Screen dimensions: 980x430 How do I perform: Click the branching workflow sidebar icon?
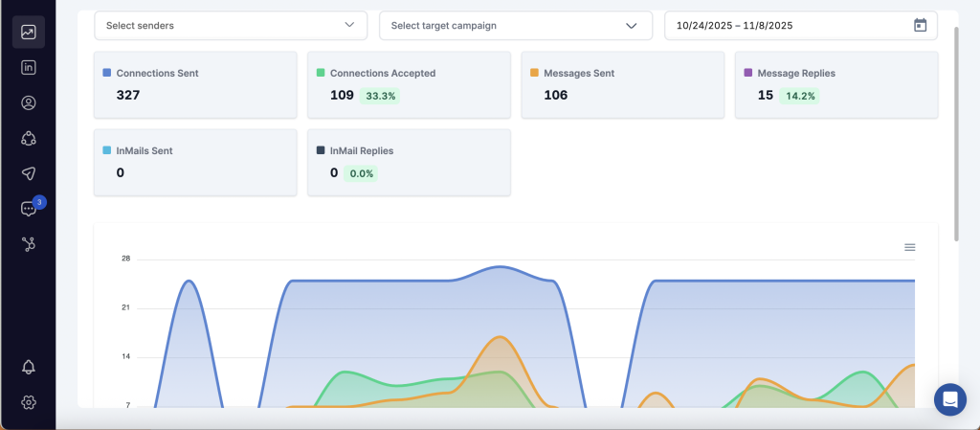tap(29, 244)
